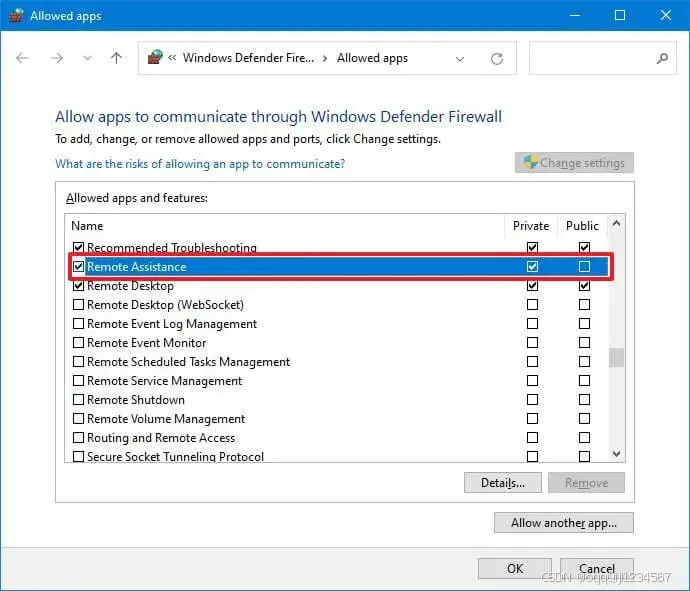
Task: Select the Allowed apps breadcrumb
Action: tap(372, 58)
